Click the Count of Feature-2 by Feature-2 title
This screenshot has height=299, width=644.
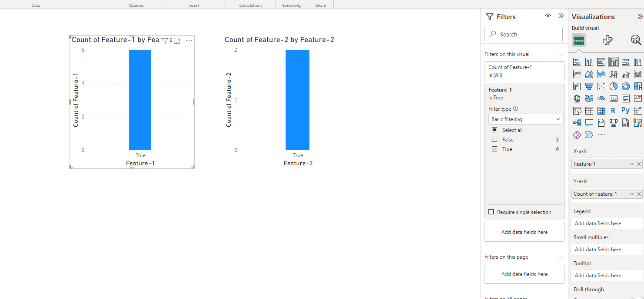click(279, 39)
